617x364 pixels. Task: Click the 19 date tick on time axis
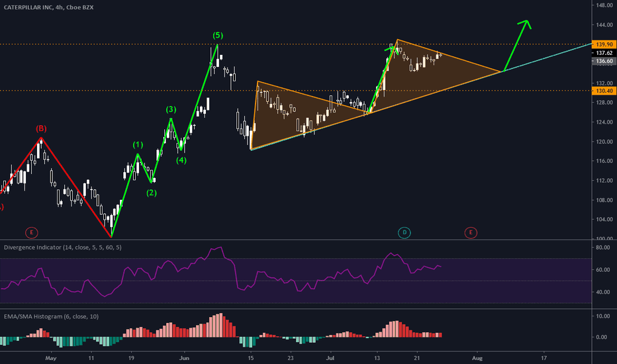click(131, 358)
